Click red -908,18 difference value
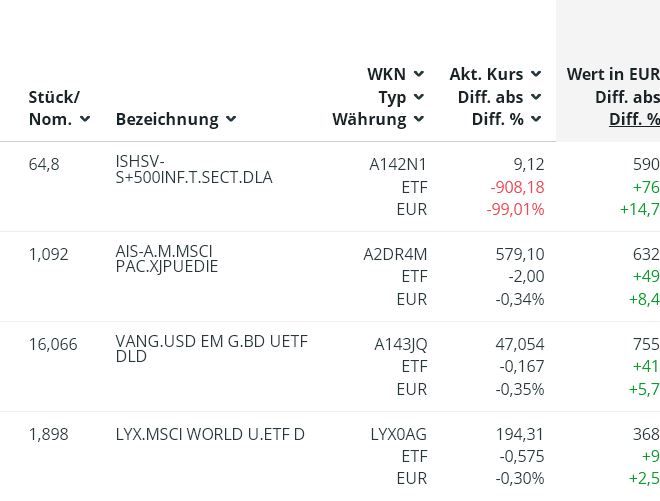Screen dimensions: 660x501 [x=517, y=187]
